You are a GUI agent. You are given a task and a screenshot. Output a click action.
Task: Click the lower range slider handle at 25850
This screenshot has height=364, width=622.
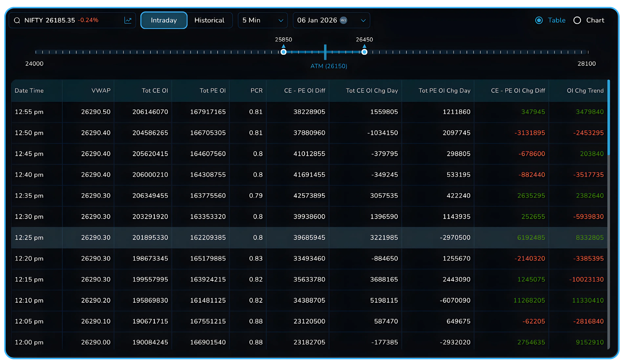(x=284, y=52)
